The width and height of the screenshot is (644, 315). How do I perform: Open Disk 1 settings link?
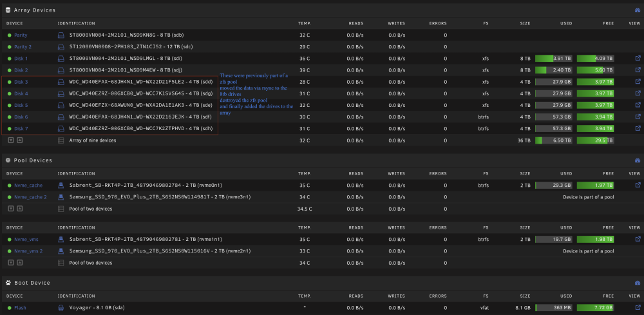point(21,59)
